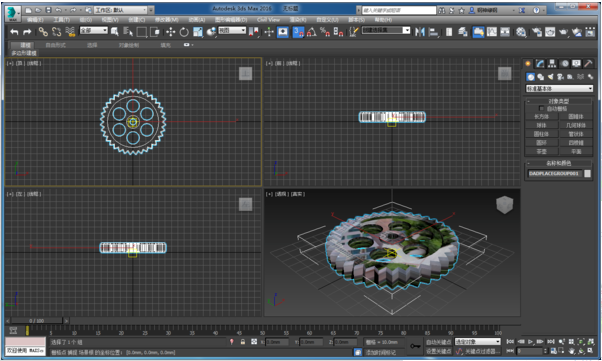Viewport: 602px width, 361px height.
Task: Toggle the 3D Snaps button
Action: [x=298, y=32]
